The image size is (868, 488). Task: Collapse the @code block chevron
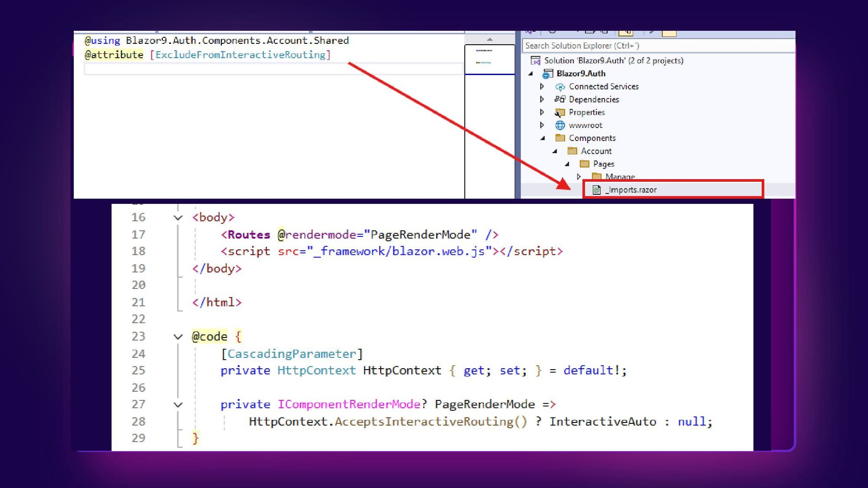pos(178,337)
